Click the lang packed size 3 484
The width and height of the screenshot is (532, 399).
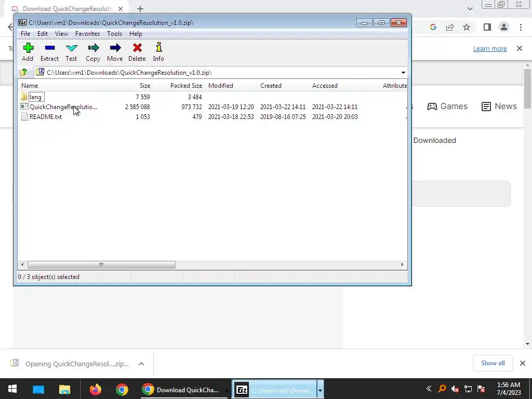click(x=195, y=97)
